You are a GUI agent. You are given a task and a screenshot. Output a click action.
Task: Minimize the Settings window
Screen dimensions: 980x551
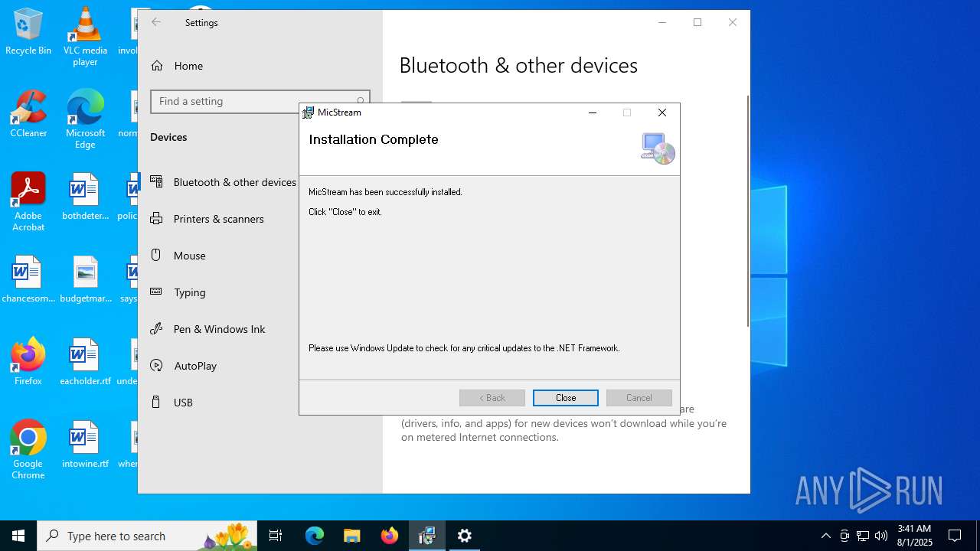click(662, 22)
